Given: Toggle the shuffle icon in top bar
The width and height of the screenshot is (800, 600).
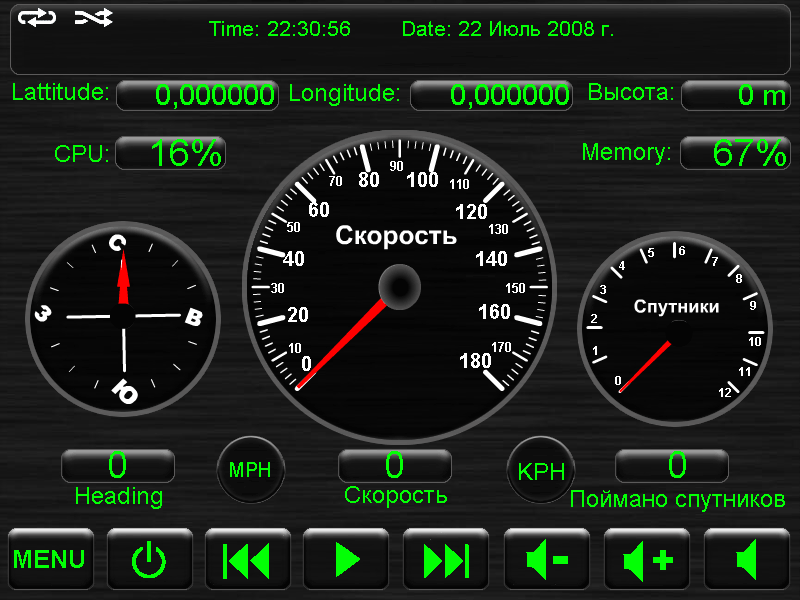Looking at the screenshot, I should click(94, 18).
